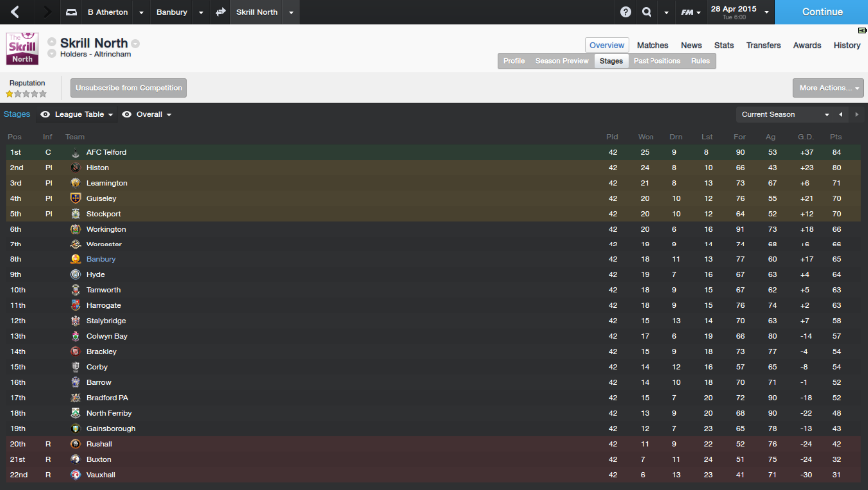Viewport: 868px width, 490px height.
Task: Click the swap arrows icon
Action: click(220, 12)
